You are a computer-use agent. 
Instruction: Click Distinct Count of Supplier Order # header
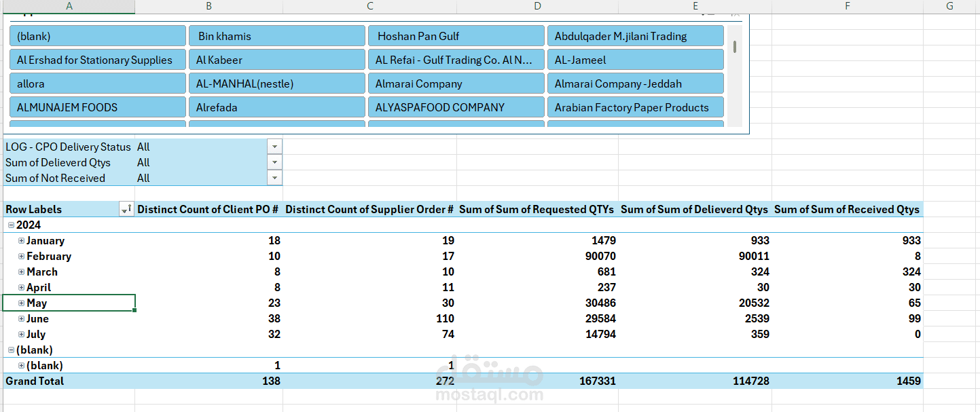pyautogui.click(x=369, y=210)
